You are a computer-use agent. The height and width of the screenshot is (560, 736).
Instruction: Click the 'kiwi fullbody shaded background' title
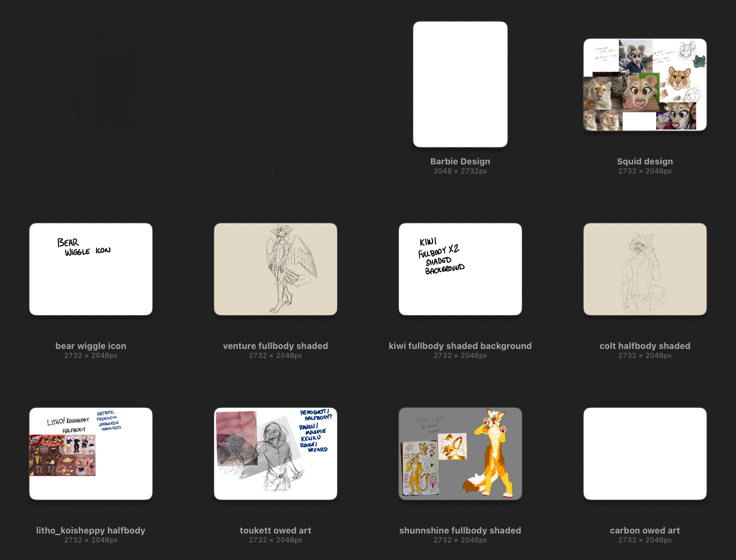[460, 346]
